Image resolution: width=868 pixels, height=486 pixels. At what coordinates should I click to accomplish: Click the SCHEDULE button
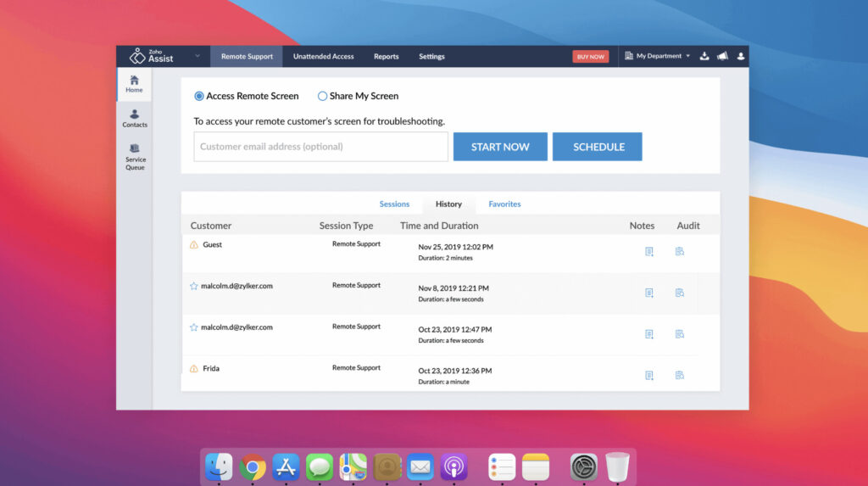tap(598, 147)
